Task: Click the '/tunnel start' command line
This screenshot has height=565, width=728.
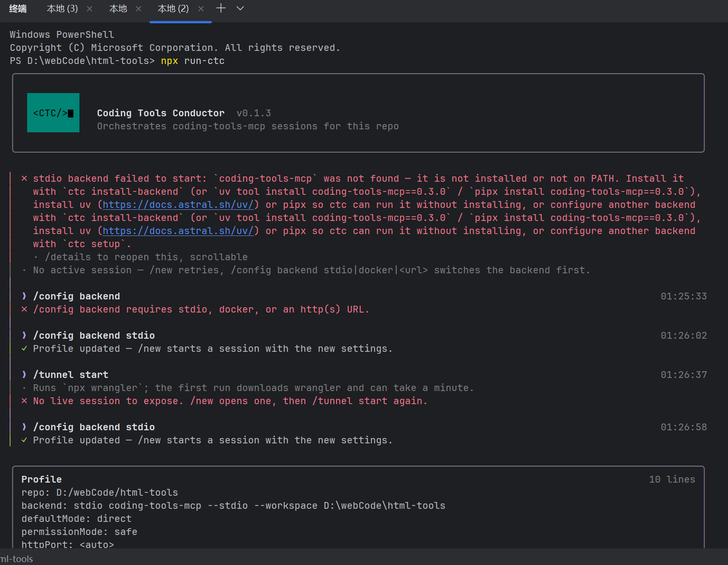Action: [x=71, y=375]
